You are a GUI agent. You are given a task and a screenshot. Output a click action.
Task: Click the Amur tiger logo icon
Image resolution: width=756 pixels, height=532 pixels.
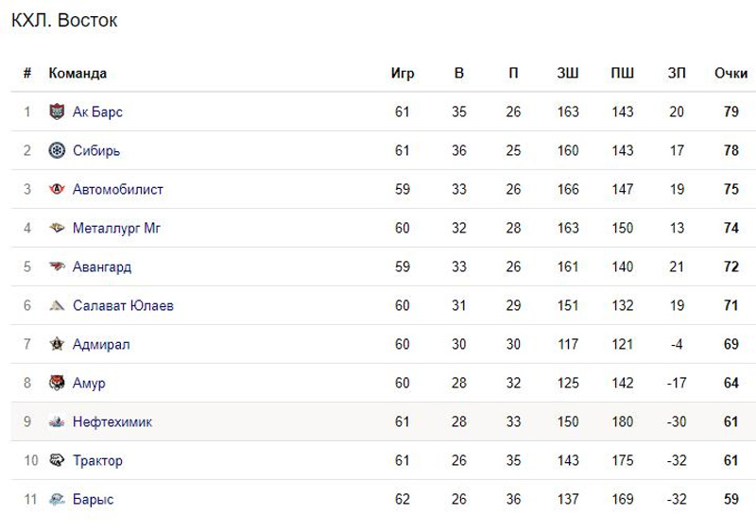pos(57,384)
